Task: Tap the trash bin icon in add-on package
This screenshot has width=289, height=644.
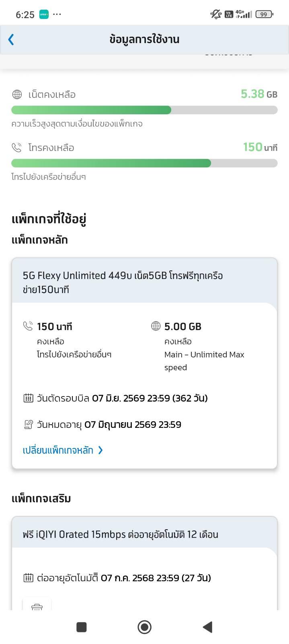Action: [x=37, y=607]
